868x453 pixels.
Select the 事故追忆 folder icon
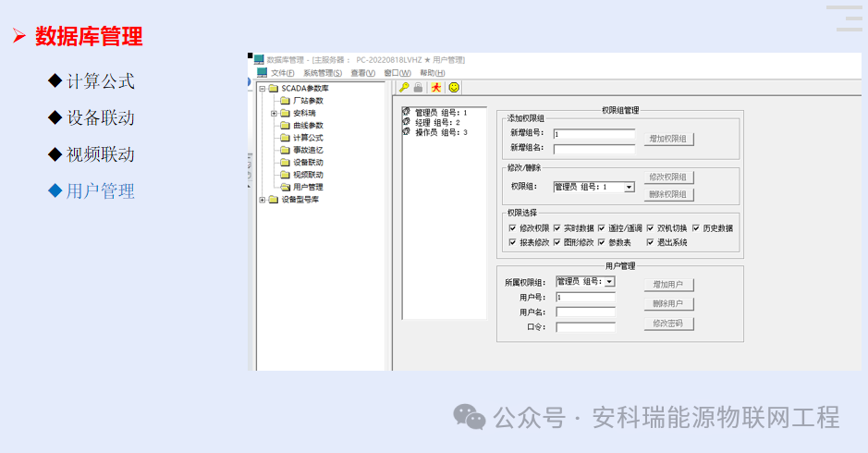tap(285, 150)
